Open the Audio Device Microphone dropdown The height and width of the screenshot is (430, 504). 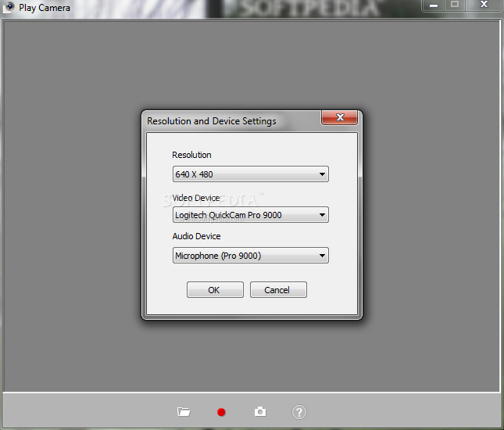250,256
